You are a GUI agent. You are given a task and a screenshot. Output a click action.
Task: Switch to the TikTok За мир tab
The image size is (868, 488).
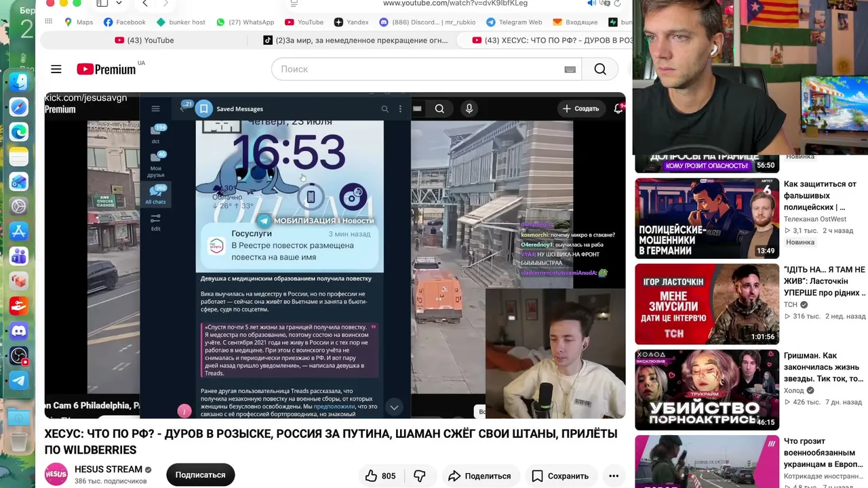[356, 41]
